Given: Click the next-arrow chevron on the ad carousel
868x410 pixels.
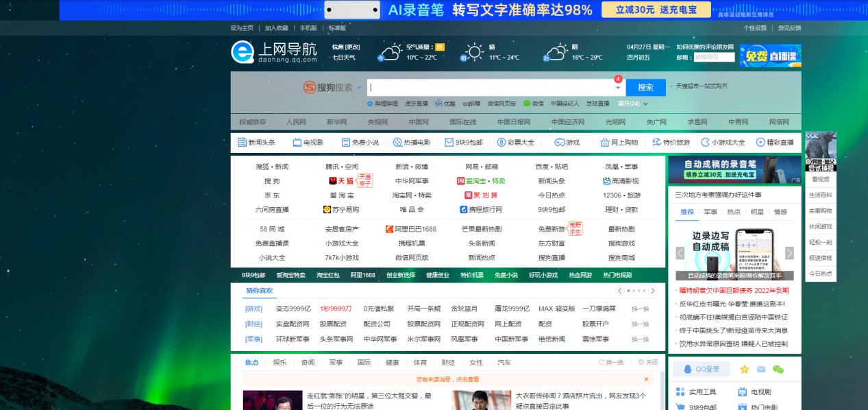Looking at the screenshot, I should [x=790, y=252].
